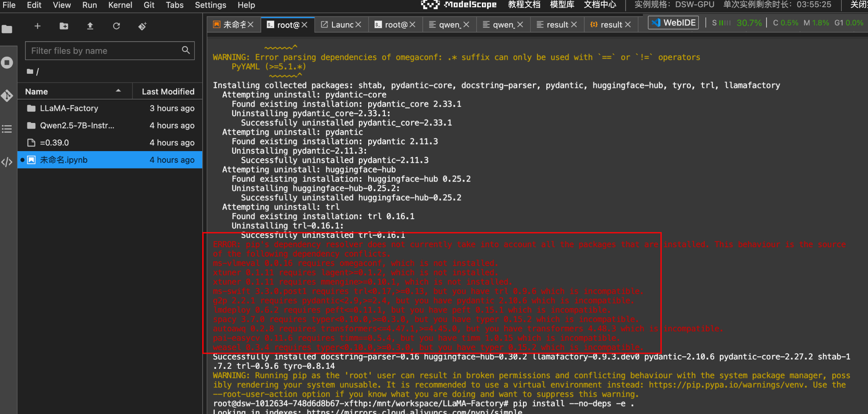868x414 pixels.
Task: Open the Git menu
Action: (x=149, y=5)
